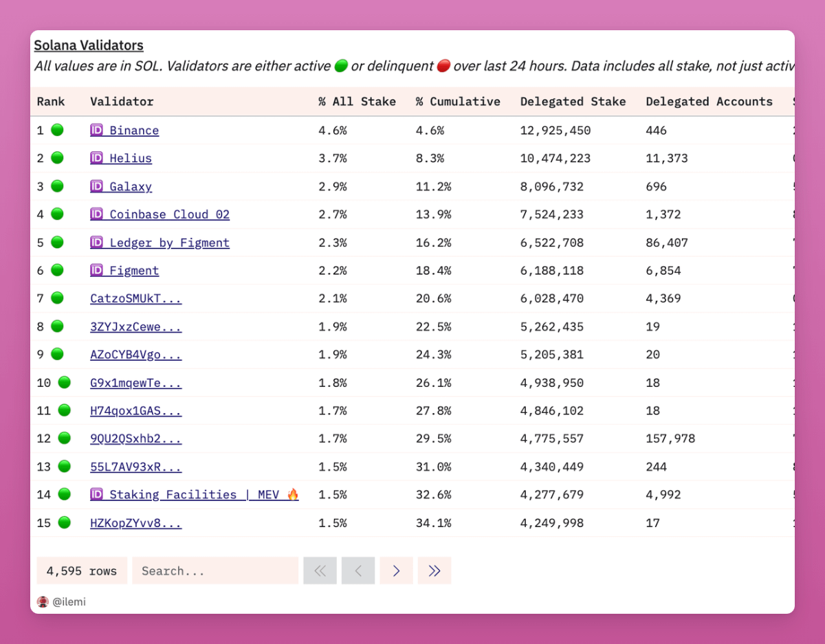The width and height of the screenshot is (825, 644).
Task: Open the Solana Validators title link
Action: pos(89,45)
